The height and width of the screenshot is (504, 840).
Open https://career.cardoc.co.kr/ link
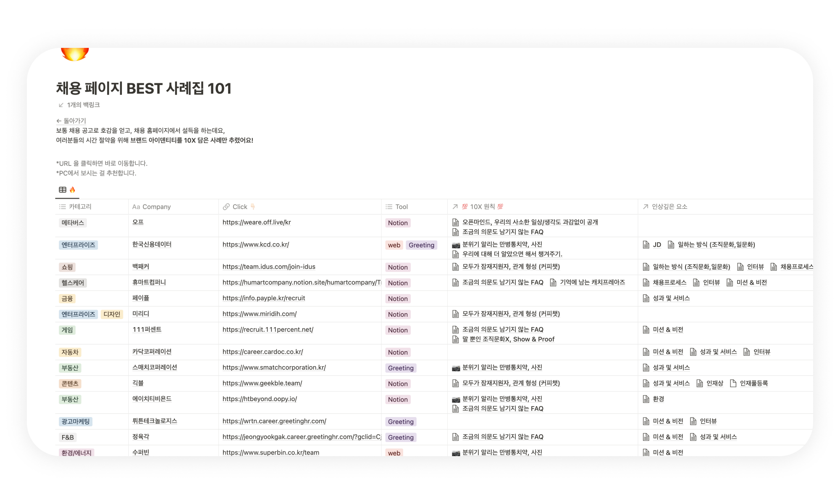[263, 352]
